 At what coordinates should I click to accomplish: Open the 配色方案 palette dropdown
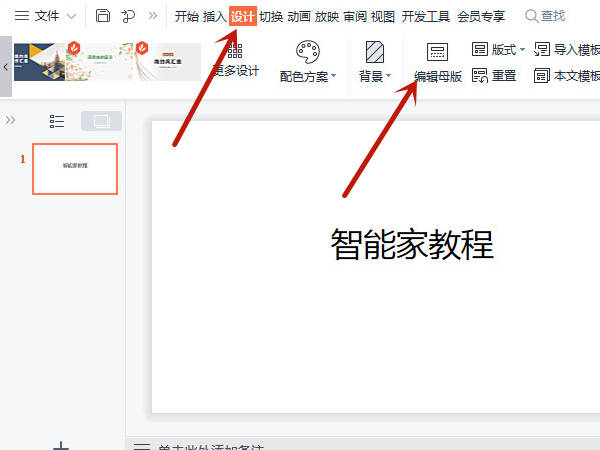point(308,77)
